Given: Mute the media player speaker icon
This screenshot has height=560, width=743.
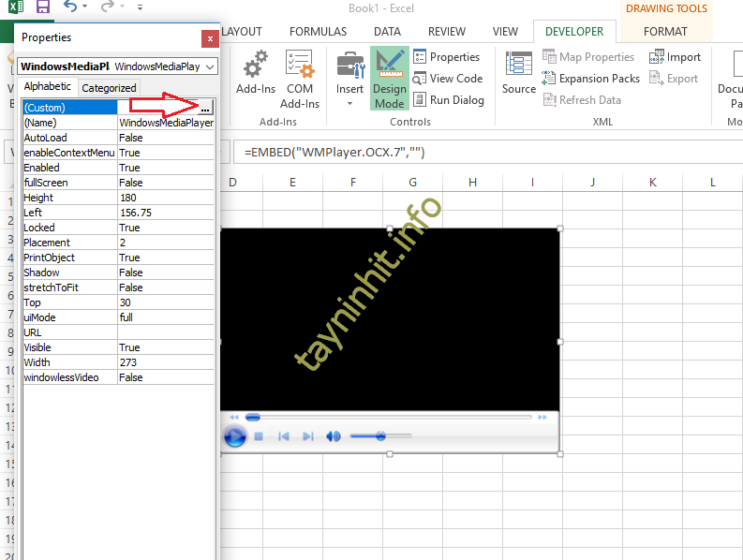Looking at the screenshot, I should click(333, 436).
